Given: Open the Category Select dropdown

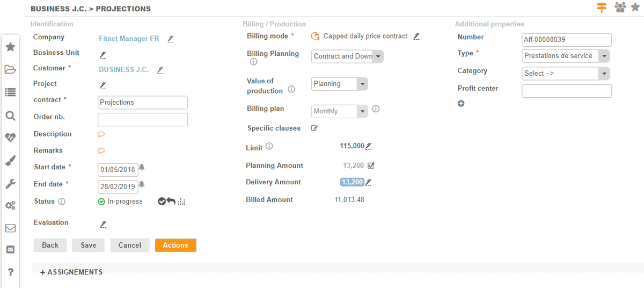Looking at the screenshot, I should click(x=566, y=74).
